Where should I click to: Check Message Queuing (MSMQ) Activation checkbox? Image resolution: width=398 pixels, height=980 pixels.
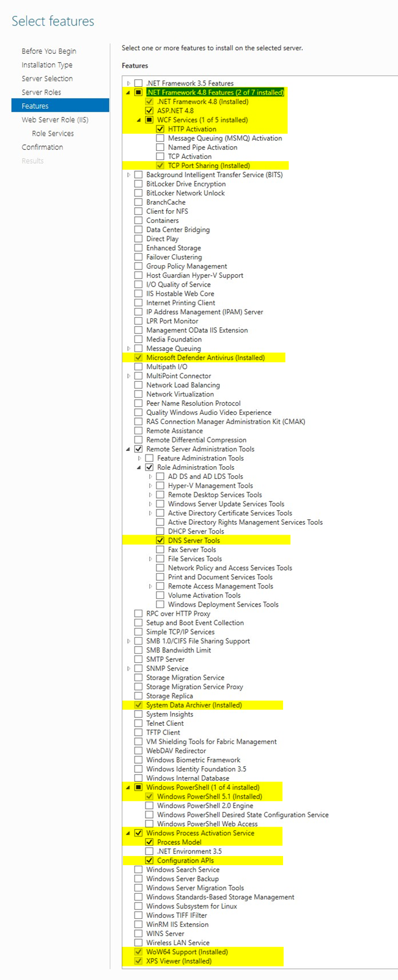tap(160, 138)
